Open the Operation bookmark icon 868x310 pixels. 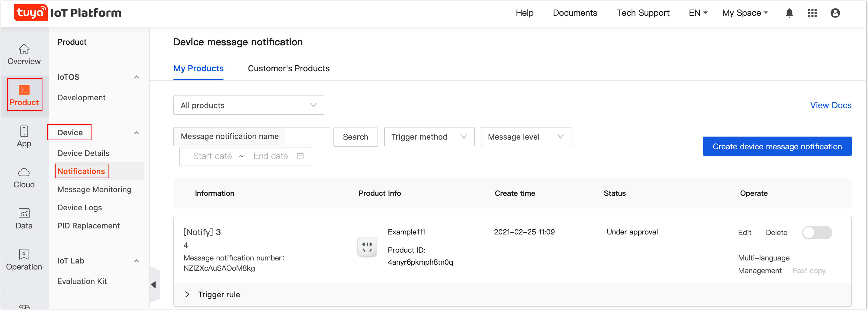(24, 254)
